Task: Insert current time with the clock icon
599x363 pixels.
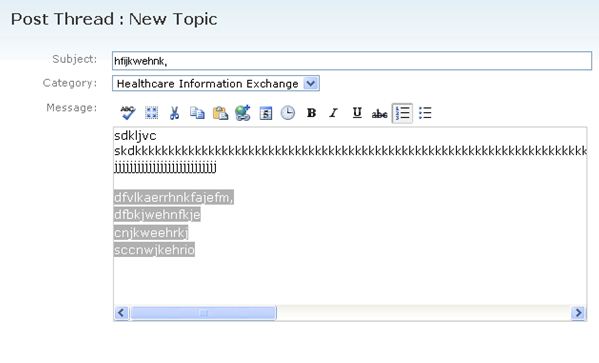Action: (x=288, y=113)
